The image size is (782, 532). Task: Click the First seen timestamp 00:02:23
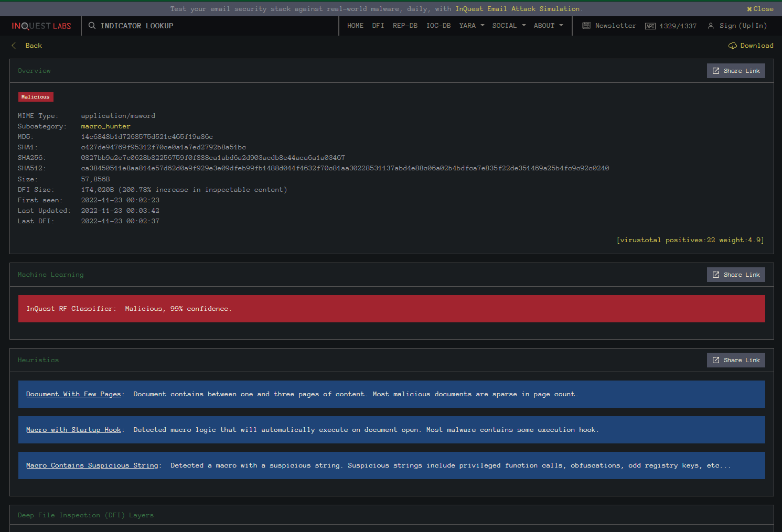(x=120, y=200)
